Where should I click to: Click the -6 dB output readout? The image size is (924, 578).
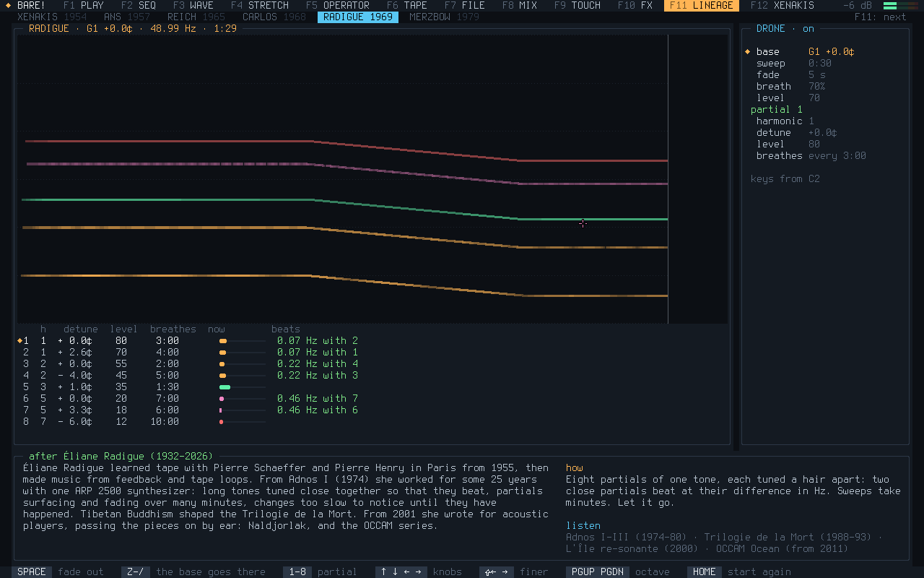tap(858, 5)
